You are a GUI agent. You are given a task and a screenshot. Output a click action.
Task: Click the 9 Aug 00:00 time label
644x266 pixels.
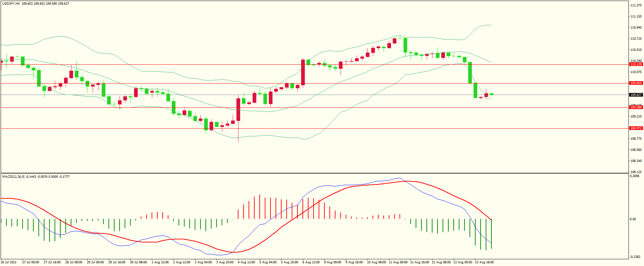(x=332, y=262)
